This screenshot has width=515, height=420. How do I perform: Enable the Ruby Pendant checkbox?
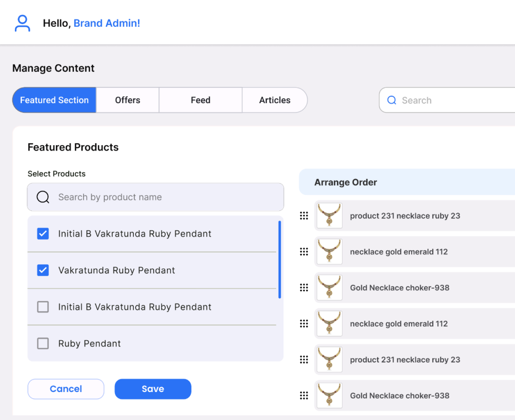(x=43, y=343)
